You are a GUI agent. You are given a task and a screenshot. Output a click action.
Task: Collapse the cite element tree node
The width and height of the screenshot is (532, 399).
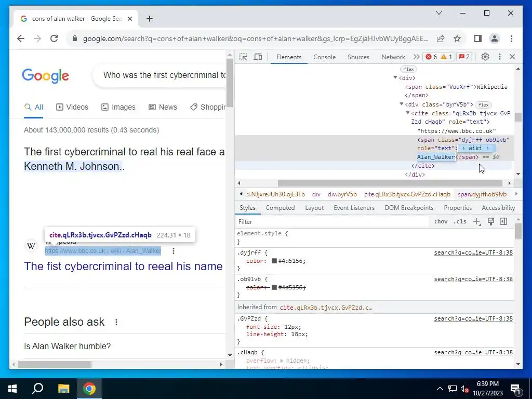408,113
